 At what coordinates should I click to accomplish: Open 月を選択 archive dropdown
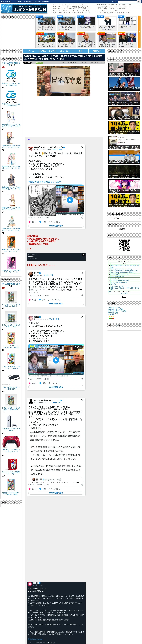point(124,229)
